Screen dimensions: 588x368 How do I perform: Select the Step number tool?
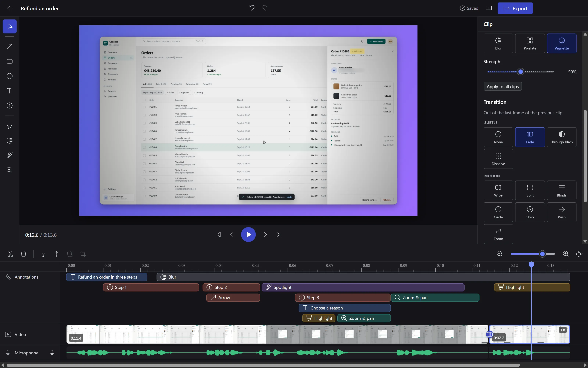(x=10, y=106)
